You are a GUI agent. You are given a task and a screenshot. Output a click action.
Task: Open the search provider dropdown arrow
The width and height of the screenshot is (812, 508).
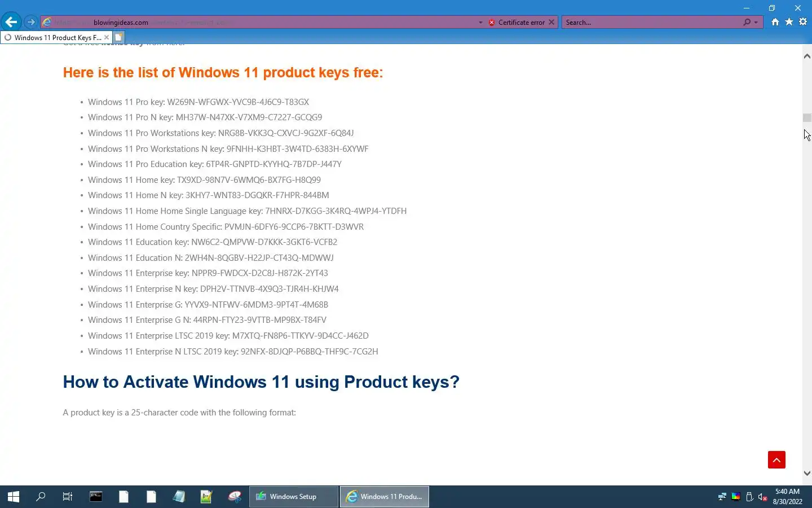pyautogui.click(x=756, y=23)
